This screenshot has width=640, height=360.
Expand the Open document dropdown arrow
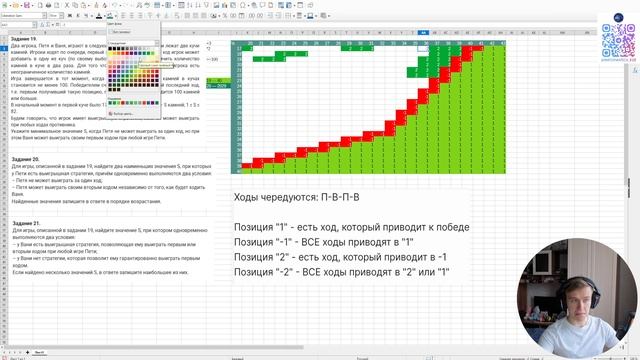tap(21, 5)
